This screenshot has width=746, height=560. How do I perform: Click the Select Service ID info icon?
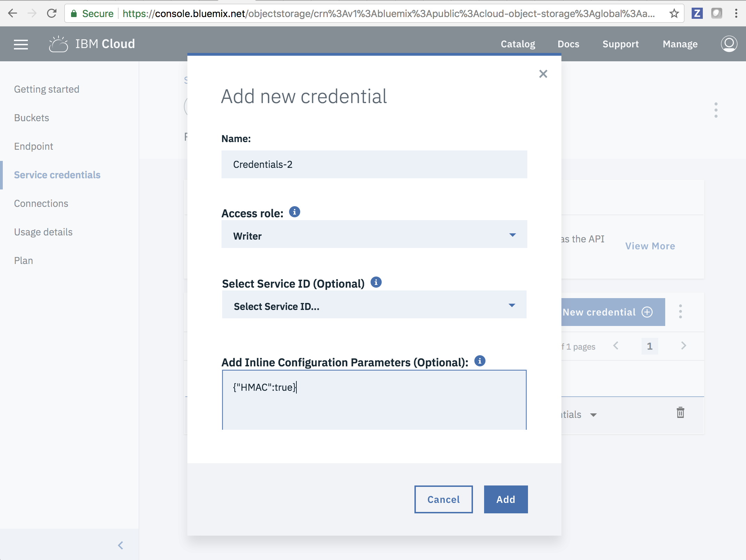(376, 282)
